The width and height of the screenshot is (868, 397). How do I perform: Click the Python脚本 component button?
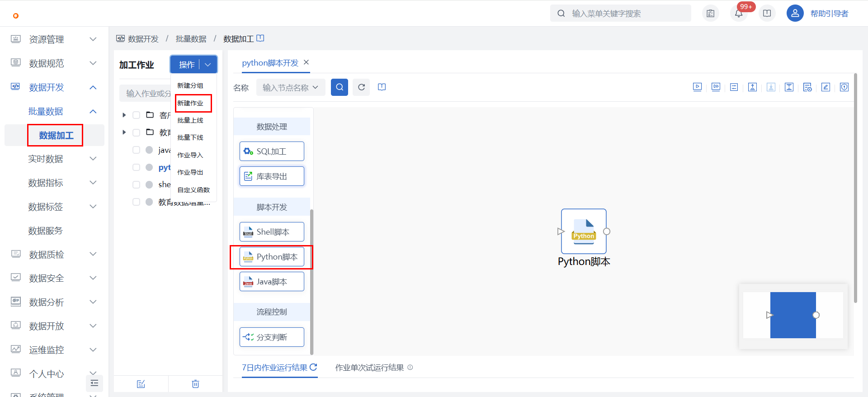(272, 257)
